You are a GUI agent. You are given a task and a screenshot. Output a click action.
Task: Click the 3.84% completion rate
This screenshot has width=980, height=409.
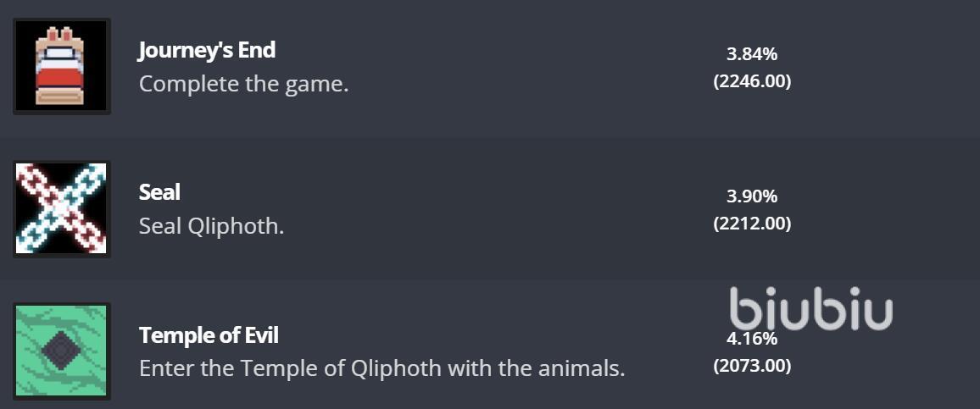coord(752,54)
